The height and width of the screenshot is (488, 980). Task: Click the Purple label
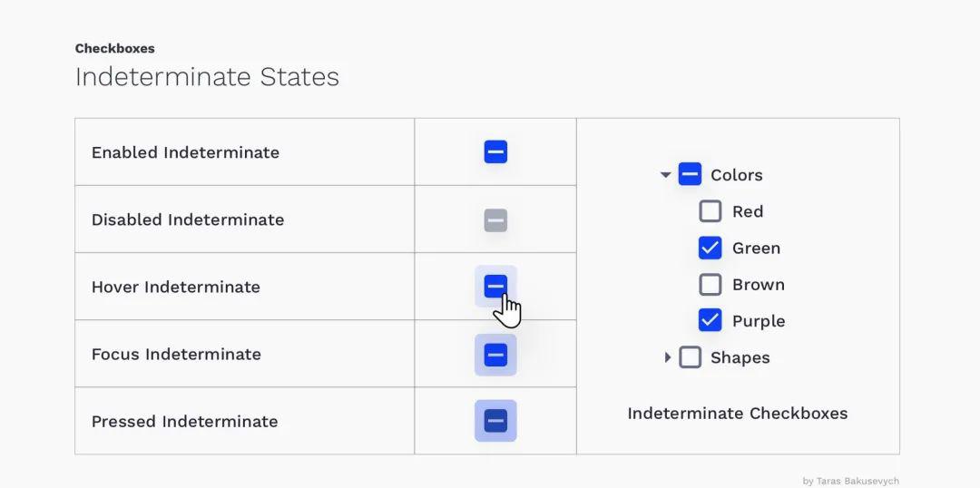click(759, 321)
